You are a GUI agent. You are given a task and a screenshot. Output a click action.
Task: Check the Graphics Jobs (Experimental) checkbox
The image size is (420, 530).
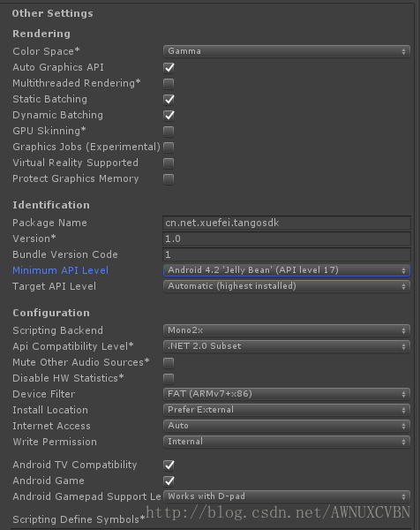pos(169,147)
